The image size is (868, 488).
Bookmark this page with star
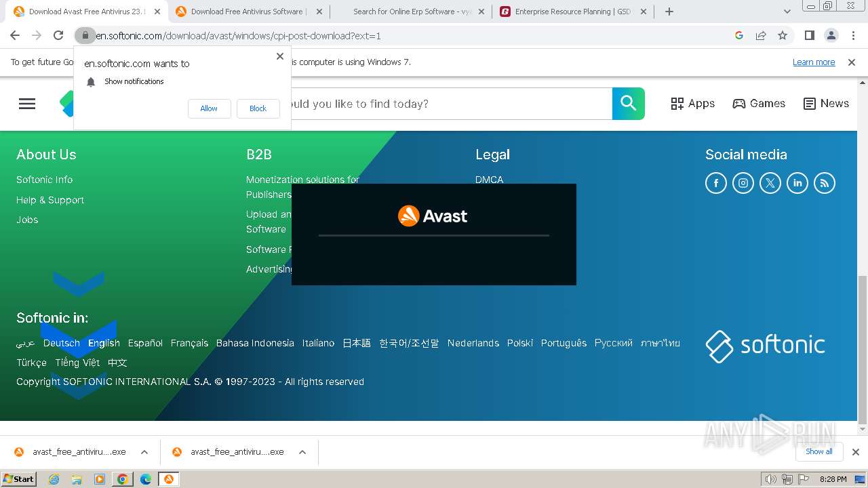coord(783,35)
